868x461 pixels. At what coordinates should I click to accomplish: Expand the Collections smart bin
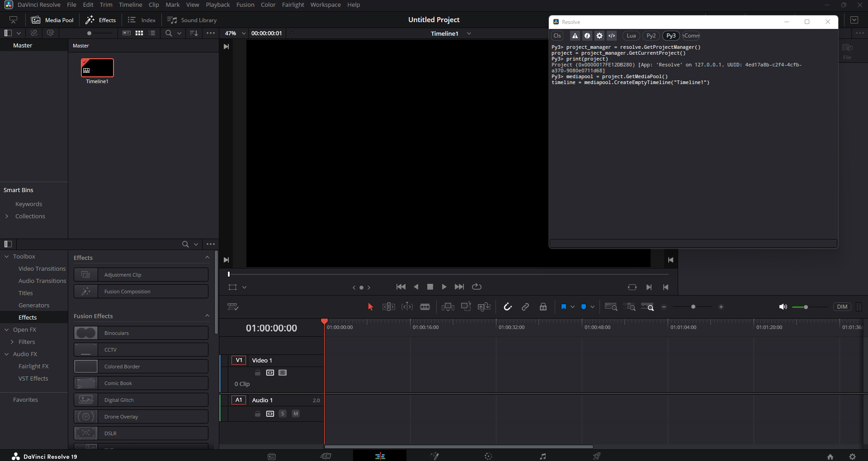click(7, 216)
